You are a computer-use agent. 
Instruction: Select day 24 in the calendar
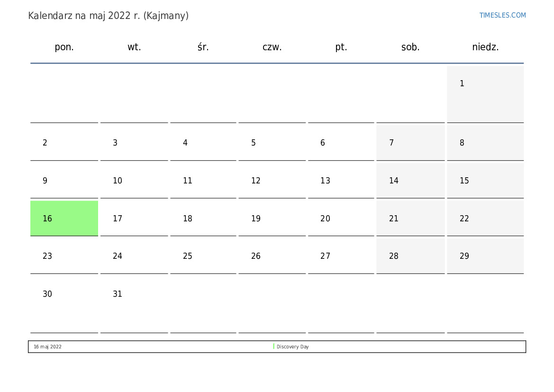point(134,256)
